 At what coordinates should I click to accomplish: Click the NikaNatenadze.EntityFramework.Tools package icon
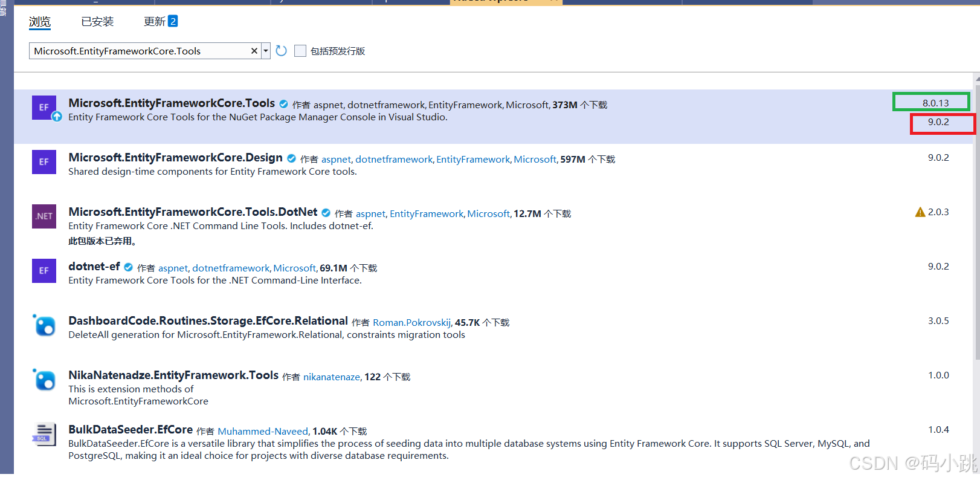pyautogui.click(x=44, y=380)
